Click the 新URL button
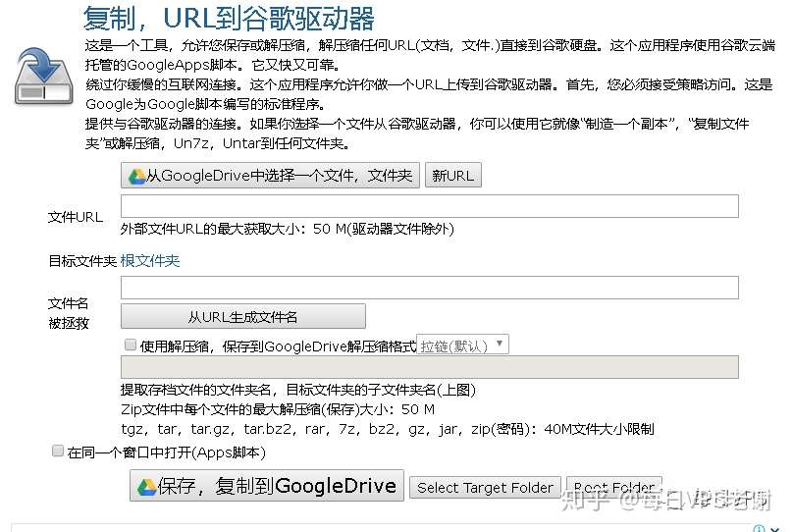The height and width of the screenshot is (532, 792). tap(453, 176)
